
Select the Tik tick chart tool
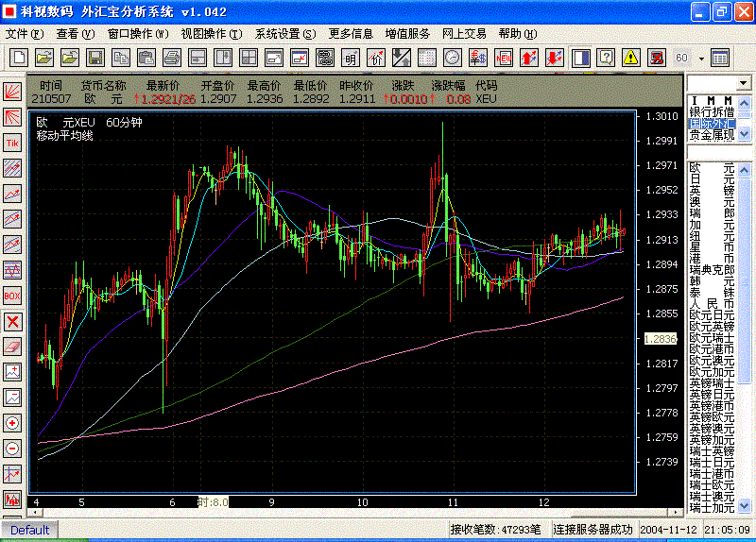[12, 144]
